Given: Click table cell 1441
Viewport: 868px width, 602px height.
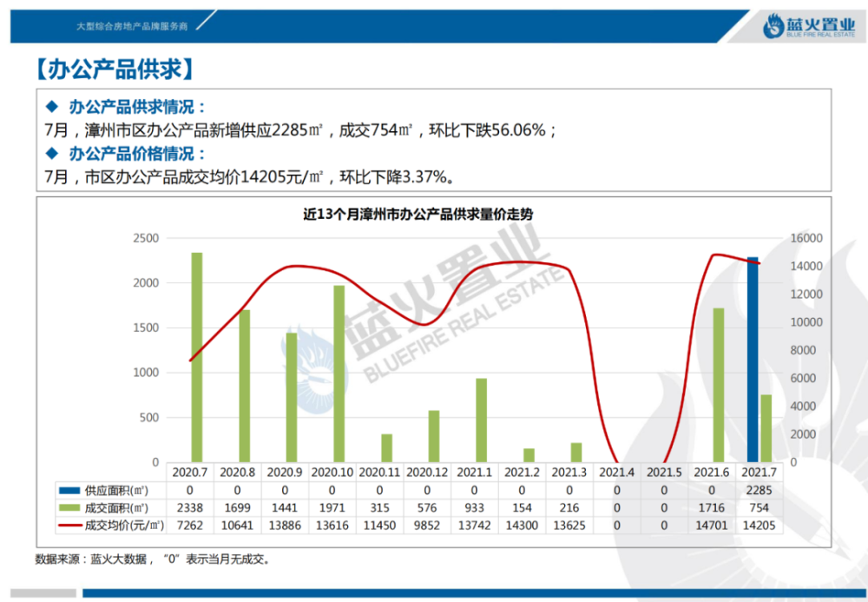Looking at the screenshot, I should pos(285,508).
